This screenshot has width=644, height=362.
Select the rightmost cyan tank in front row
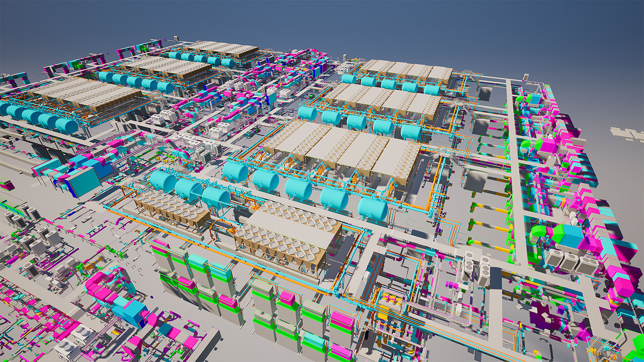pyautogui.click(x=373, y=208)
